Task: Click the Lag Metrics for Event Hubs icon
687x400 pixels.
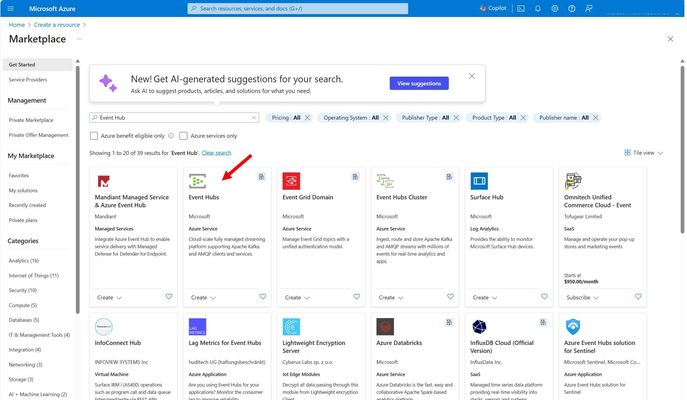Action: [x=197, y=327]
